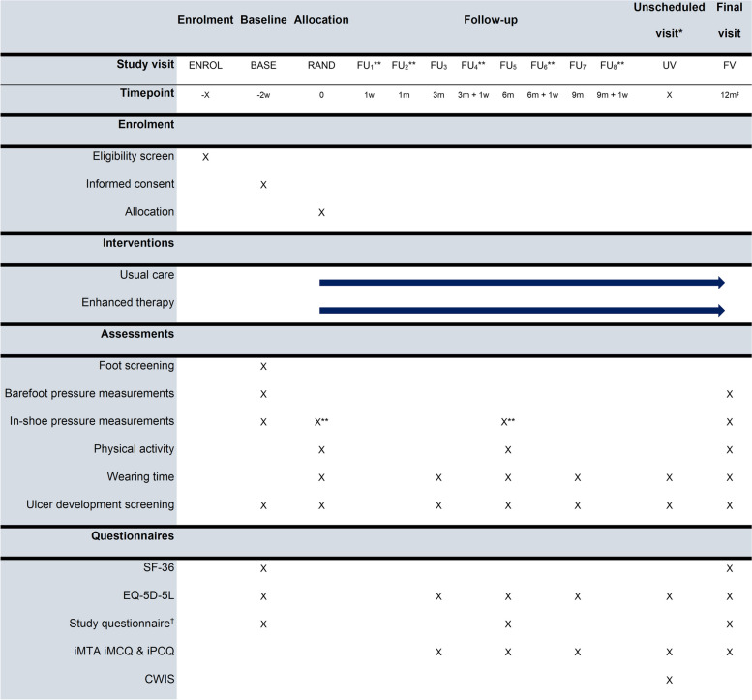Click the UV X mark in Wearing time row
This screenshot has height=700, width=752.
(669, 478)
